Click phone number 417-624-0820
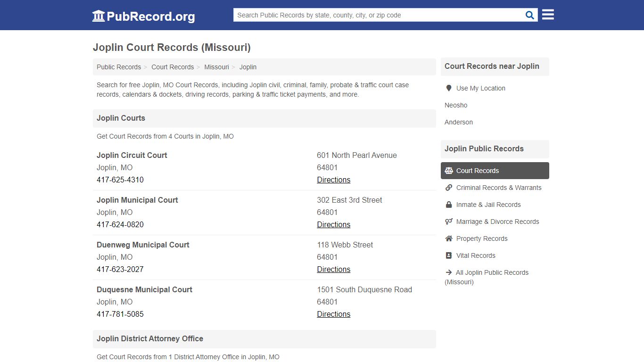Screen dimensions: 644x362 (120, 224)
